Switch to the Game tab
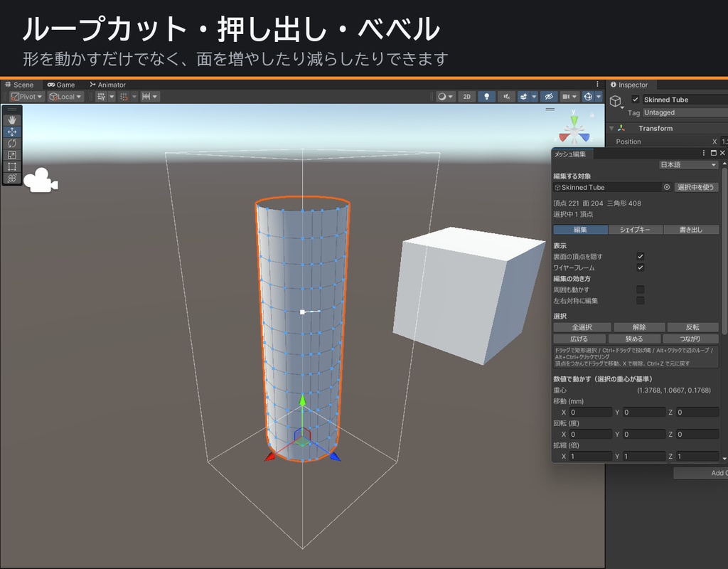Screen dimensions: 728x569 [61, 85]
